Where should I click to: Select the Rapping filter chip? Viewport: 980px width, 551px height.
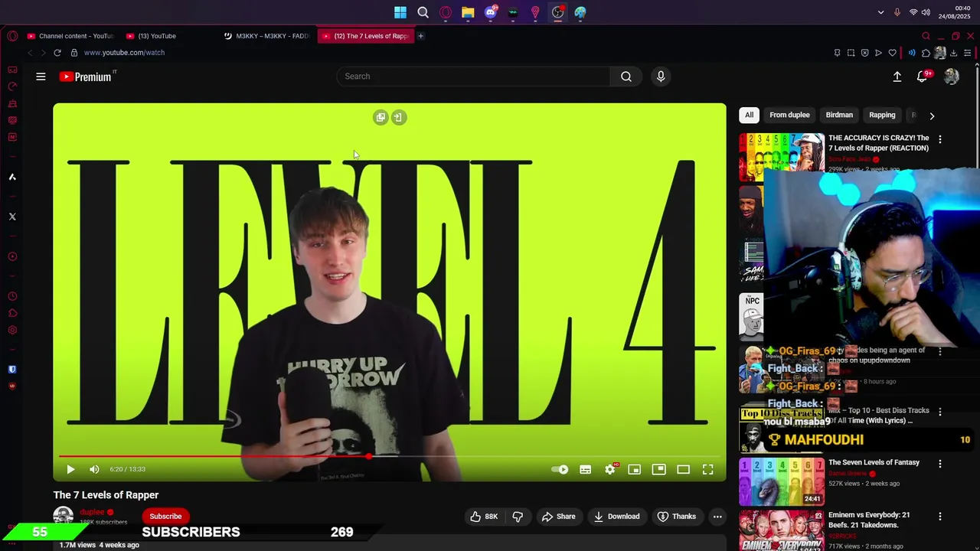[x=882, y=115]
